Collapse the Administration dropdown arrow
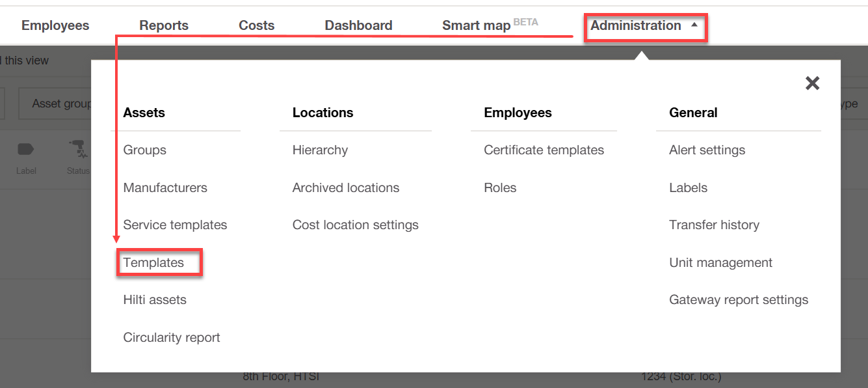This screenshot has height=388, width=868. [694, 25]
